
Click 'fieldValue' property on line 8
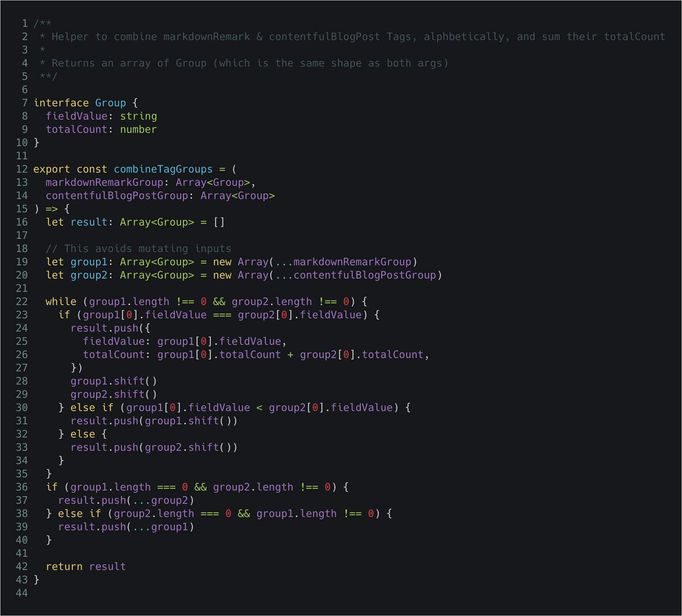coord(77,116)
